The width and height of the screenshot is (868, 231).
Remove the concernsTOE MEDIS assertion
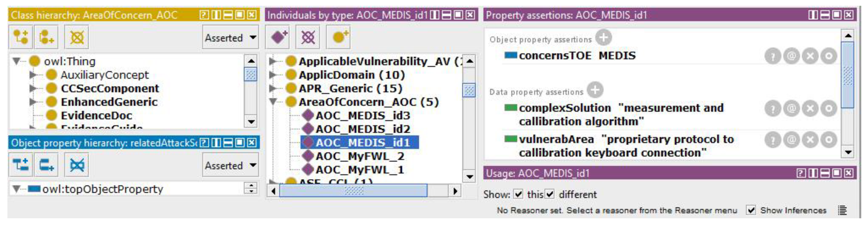coord(810,56)
